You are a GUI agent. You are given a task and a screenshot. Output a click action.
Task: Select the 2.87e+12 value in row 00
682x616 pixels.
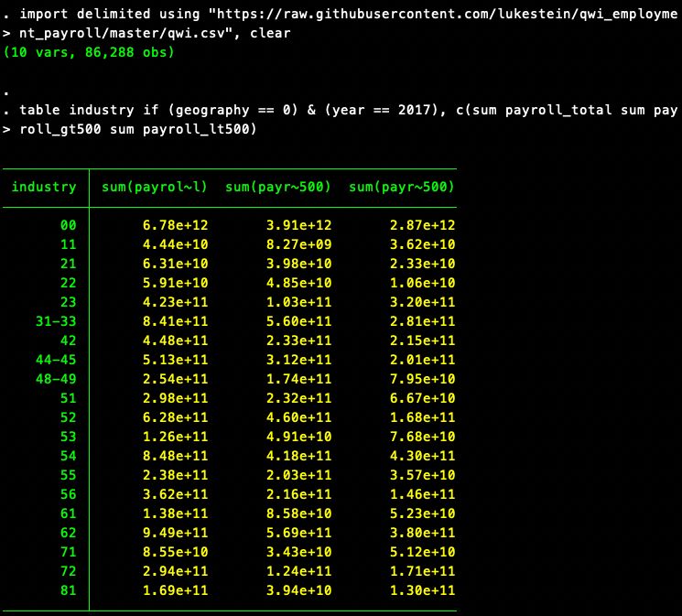point(422,225)
